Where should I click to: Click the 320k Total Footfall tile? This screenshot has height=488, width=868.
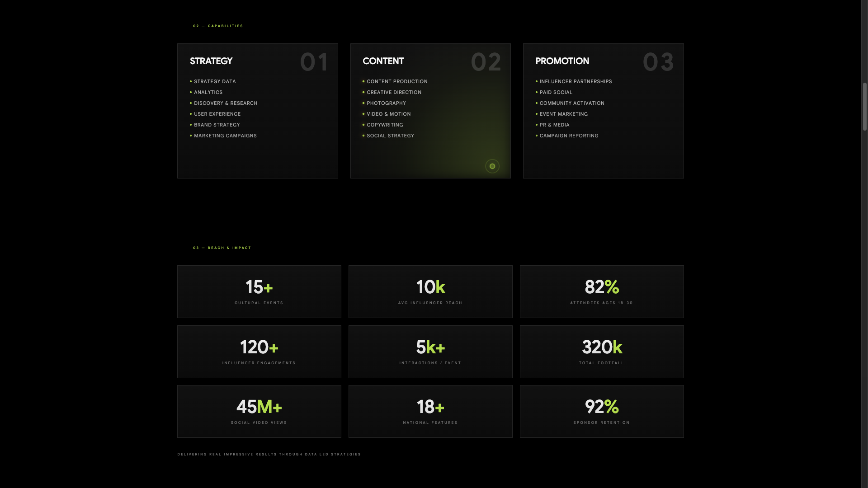point(602,352)
